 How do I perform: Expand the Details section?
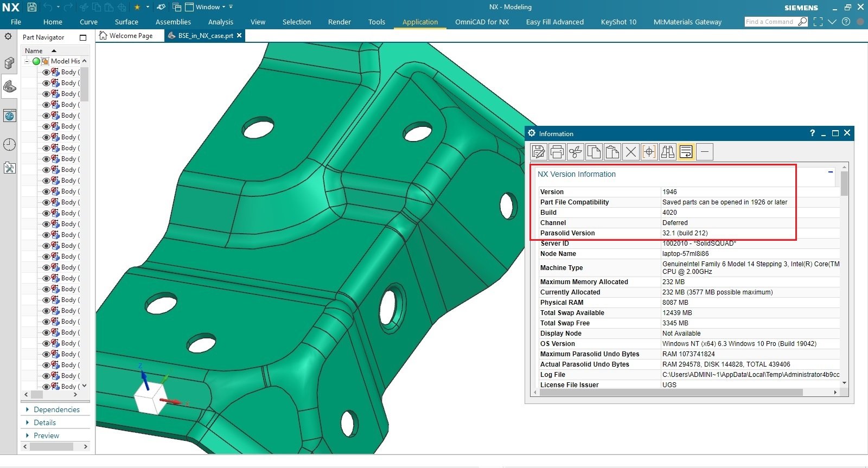point(28,422)
